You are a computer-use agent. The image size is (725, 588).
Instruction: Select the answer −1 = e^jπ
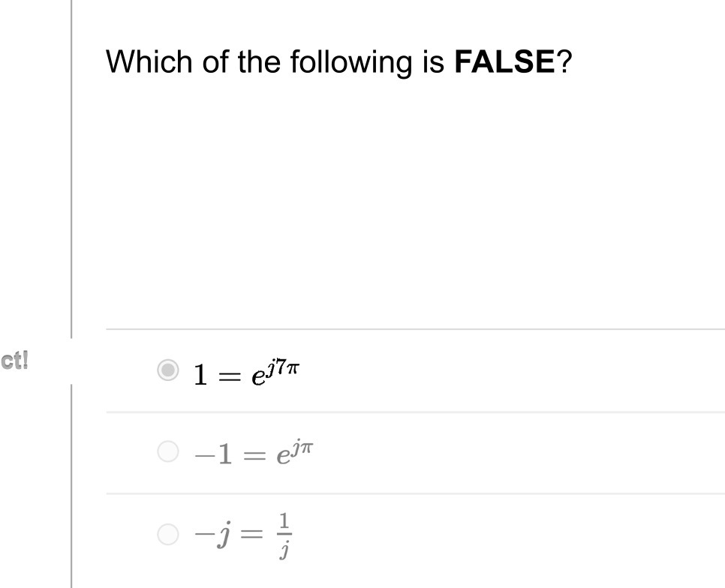[167, 452]
